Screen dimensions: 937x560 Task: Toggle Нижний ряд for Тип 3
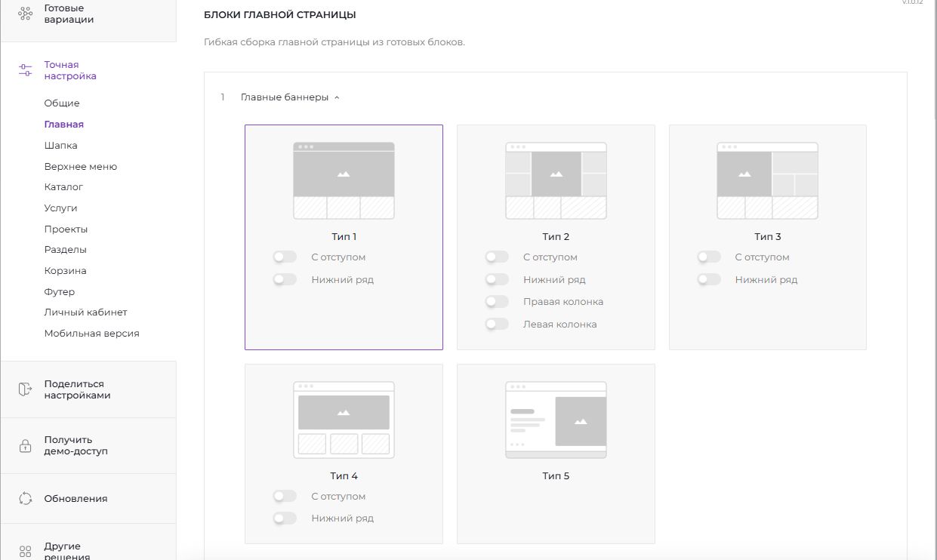click(709, 280)
